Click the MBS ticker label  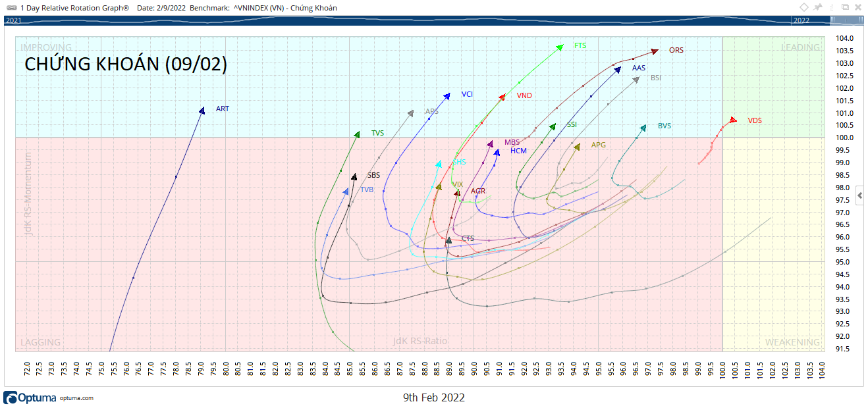pos(512,142)
